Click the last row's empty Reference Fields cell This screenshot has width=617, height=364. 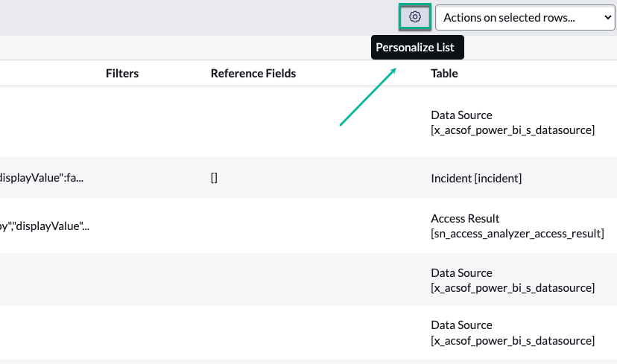coord(253,333)
